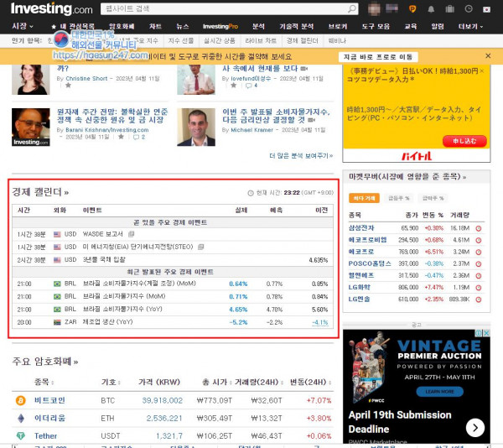The image size is (503, 448).
Task: Open 더 많은 분석 보여주기 link
Action: coord(301,156)
